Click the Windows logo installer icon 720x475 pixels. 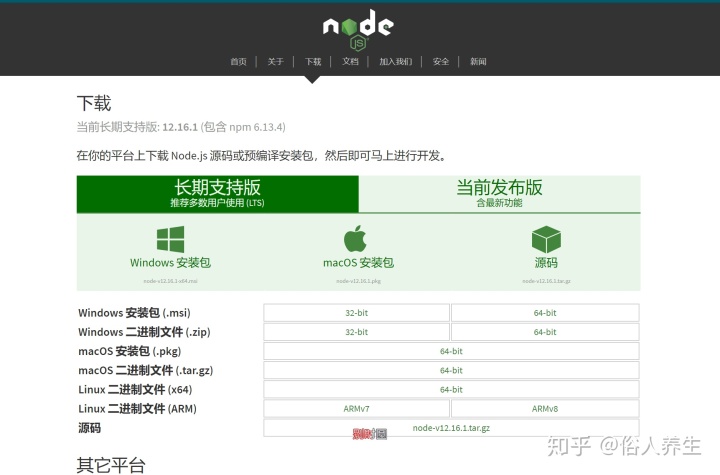170,239
